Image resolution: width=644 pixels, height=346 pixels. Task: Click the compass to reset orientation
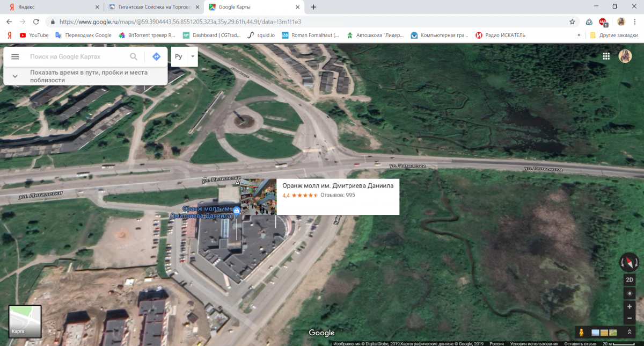[629, 262]
